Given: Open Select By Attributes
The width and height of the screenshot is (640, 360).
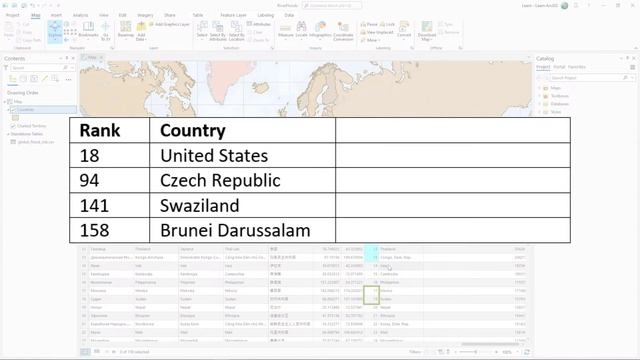Looking at the screenshot, I should click(x=218, y=31).
